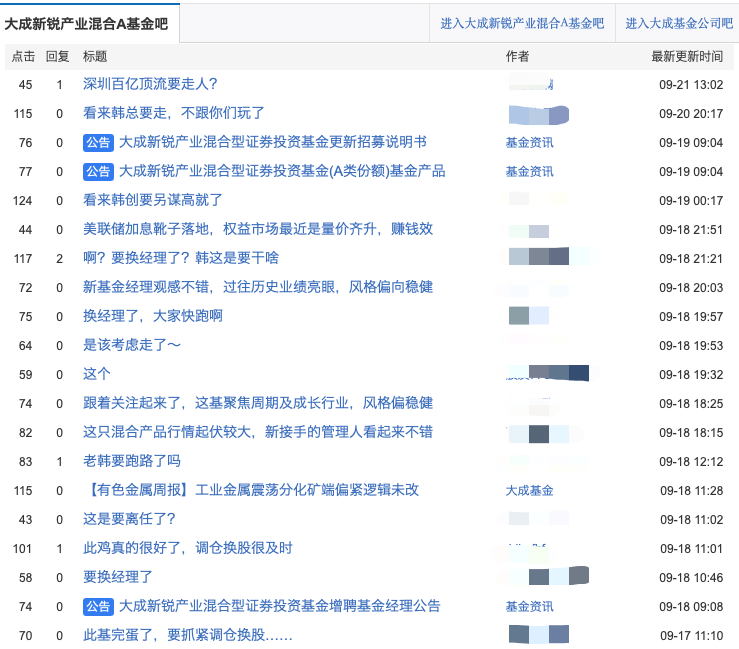Open link 进入大成基金公司吧
739x649 pixels.
click(679, 24)
